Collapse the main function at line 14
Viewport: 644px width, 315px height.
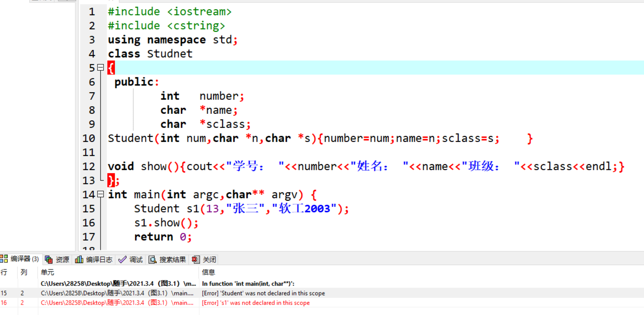coord(101,194)
